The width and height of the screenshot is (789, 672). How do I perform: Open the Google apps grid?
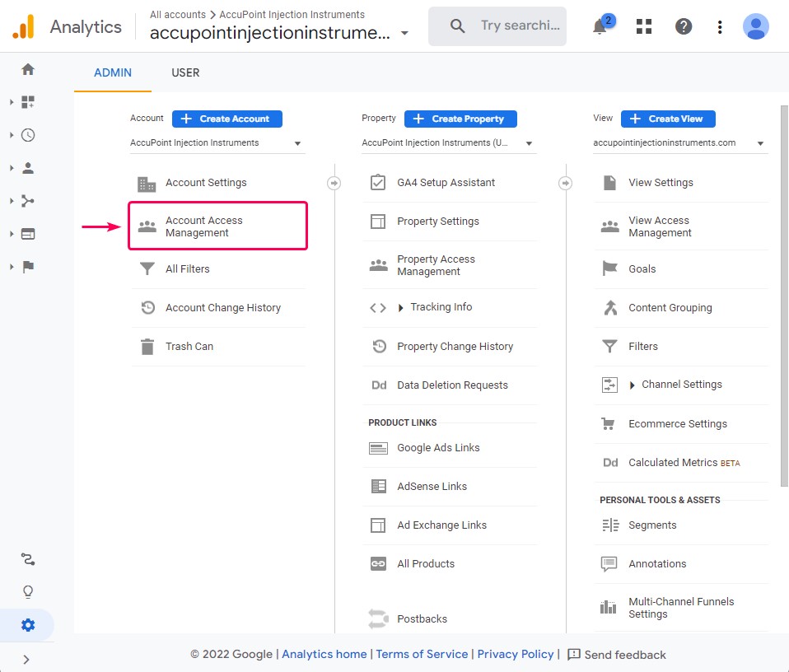[x=643, y=26]
